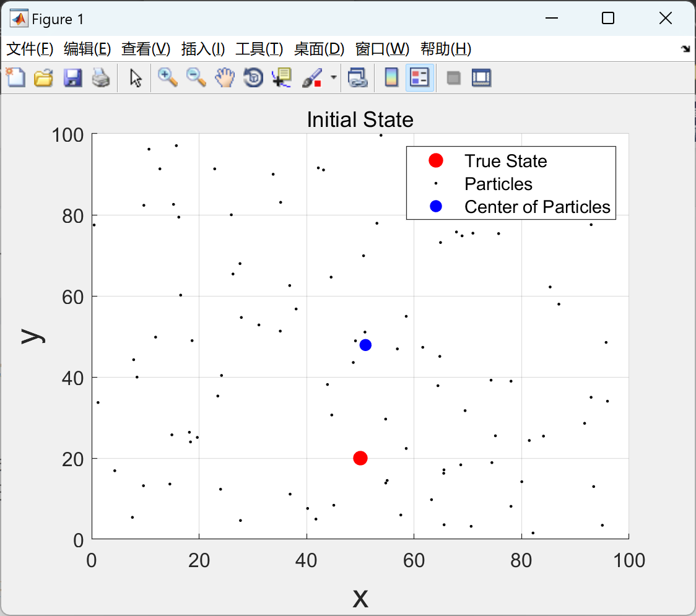Select the Zoom Out magnifier tool
The height and width of the screenshot is (616, 696).
tap(196, 77)
